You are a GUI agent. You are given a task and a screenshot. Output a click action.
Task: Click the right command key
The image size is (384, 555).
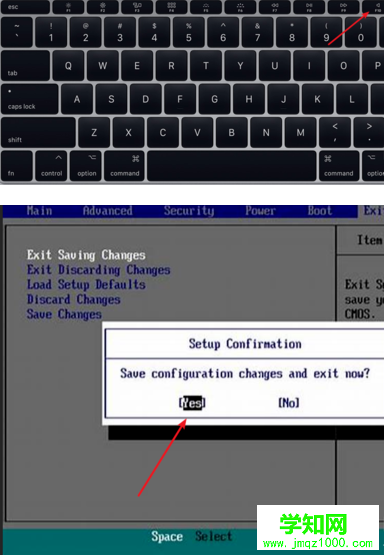coord(339,166)
